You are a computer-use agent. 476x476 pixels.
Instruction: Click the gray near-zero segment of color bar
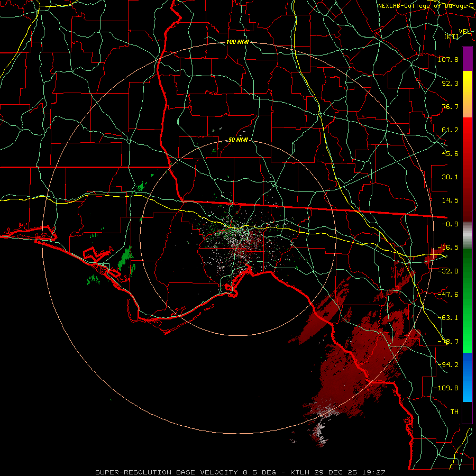(x=467, y=235)
